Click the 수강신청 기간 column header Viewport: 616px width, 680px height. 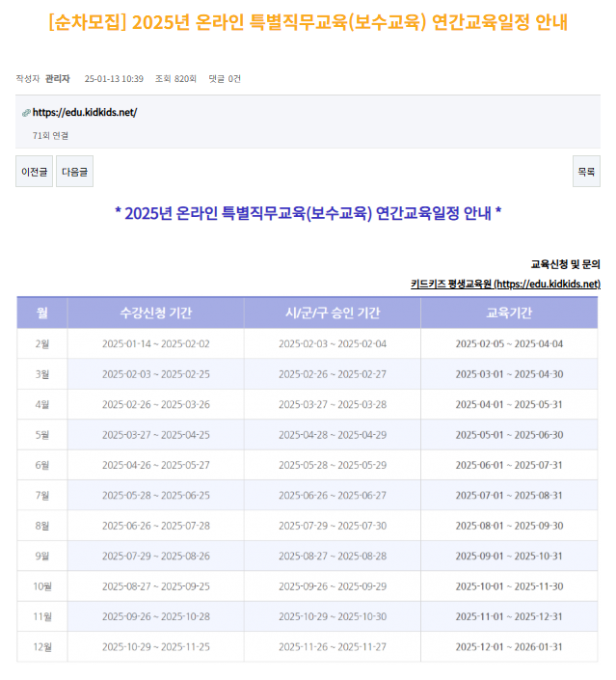155,313
